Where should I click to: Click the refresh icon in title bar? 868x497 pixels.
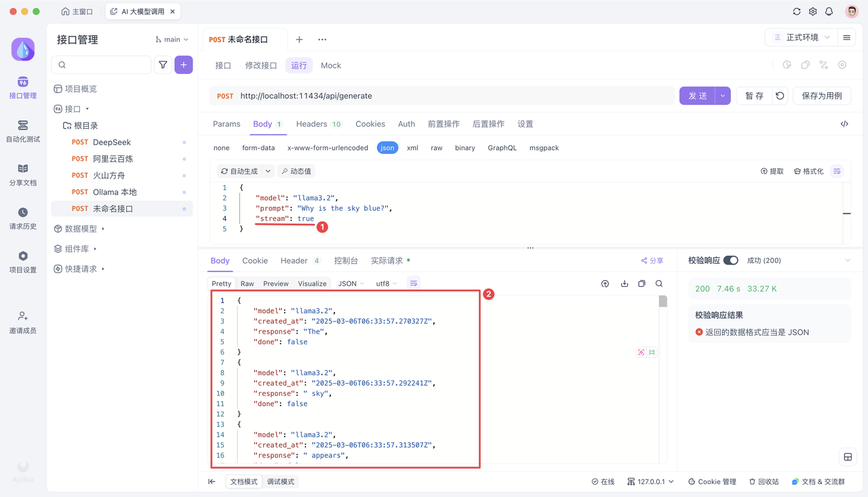(797, 12)
